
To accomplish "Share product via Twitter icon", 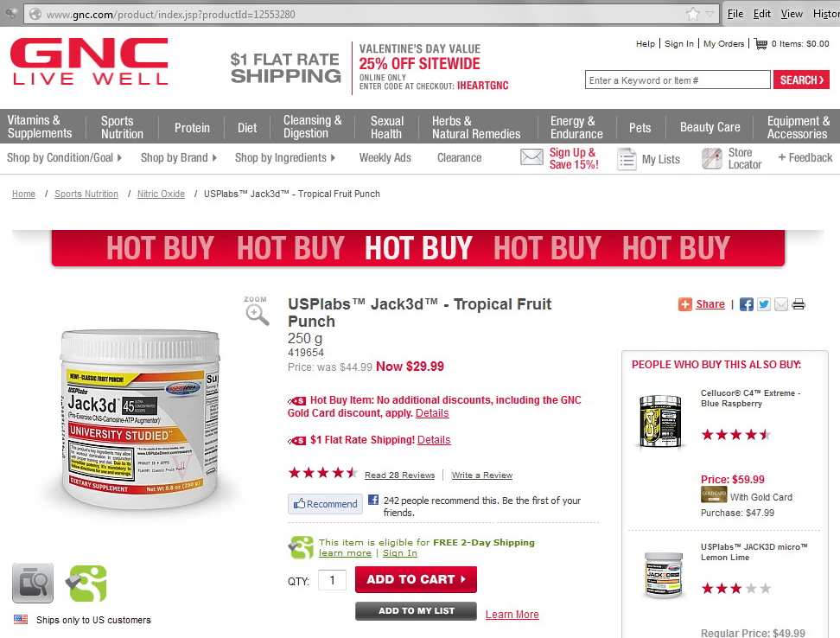I will [x=764, y=305].
